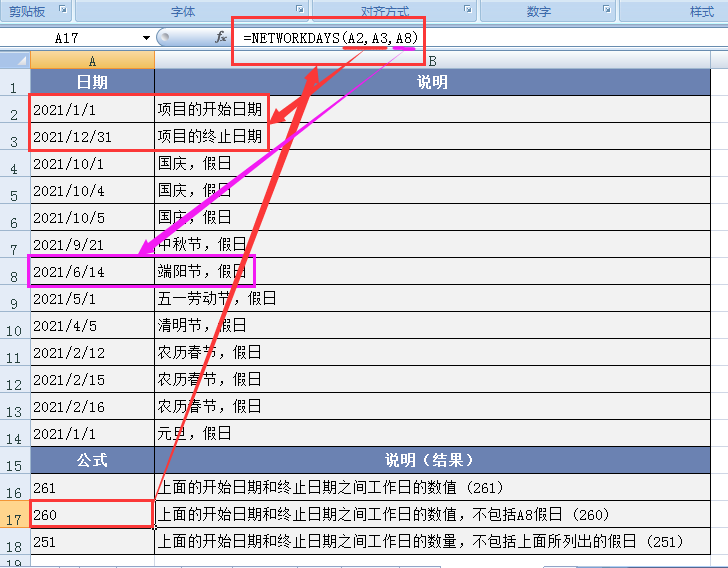The height and width of the screenshot is (568, 728).
Task: Click header cell 说明 in row 1
Action: (432, 82)
